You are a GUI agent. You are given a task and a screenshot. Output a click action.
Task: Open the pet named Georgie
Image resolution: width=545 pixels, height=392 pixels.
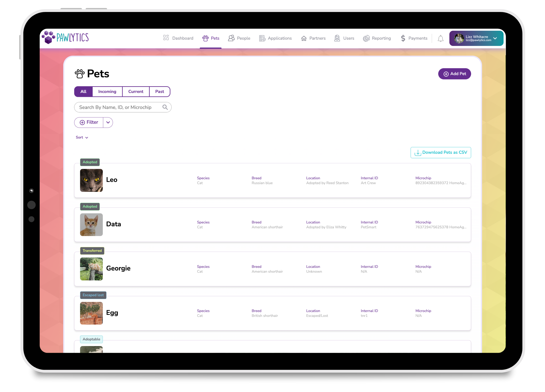coord(118,268)
